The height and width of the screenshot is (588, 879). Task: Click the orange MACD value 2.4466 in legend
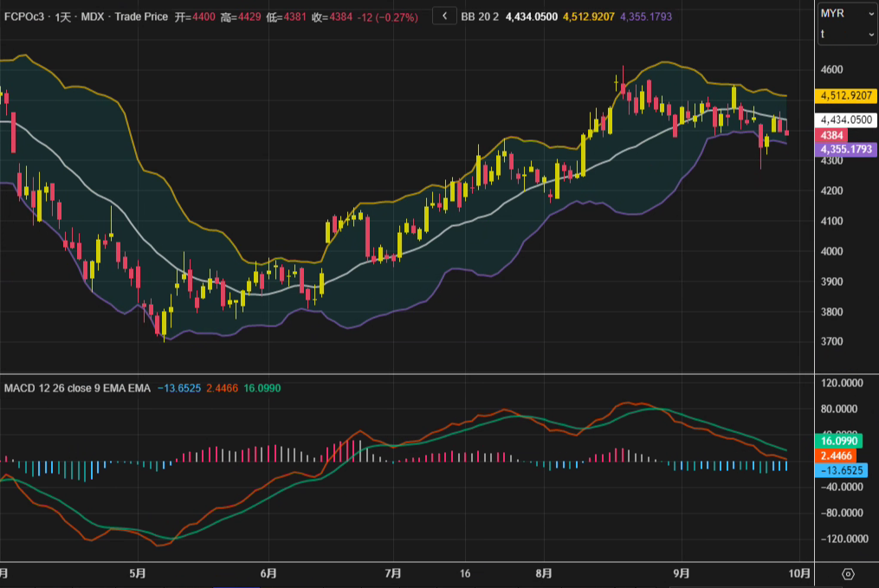(222, 388)
